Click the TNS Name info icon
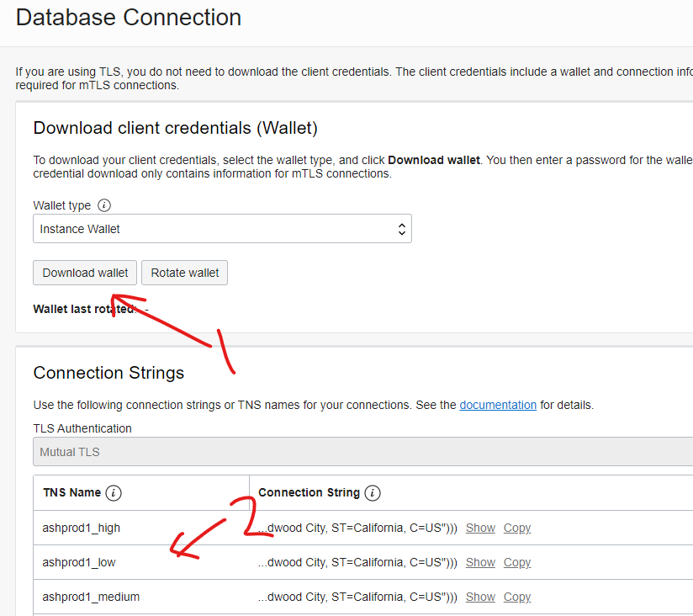693x616 pixels. click(114, 493)
